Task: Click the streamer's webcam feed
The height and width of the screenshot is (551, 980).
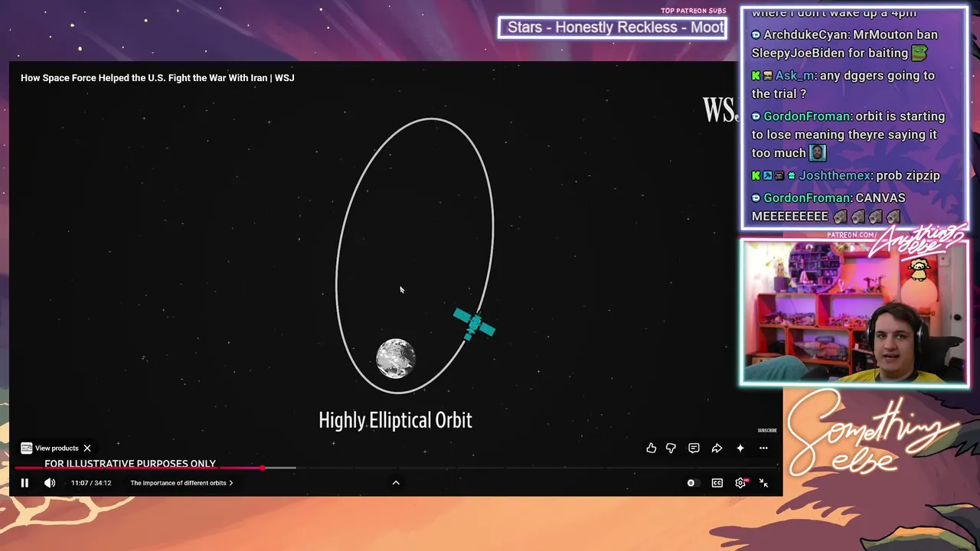Action: [x=854, y=312]
